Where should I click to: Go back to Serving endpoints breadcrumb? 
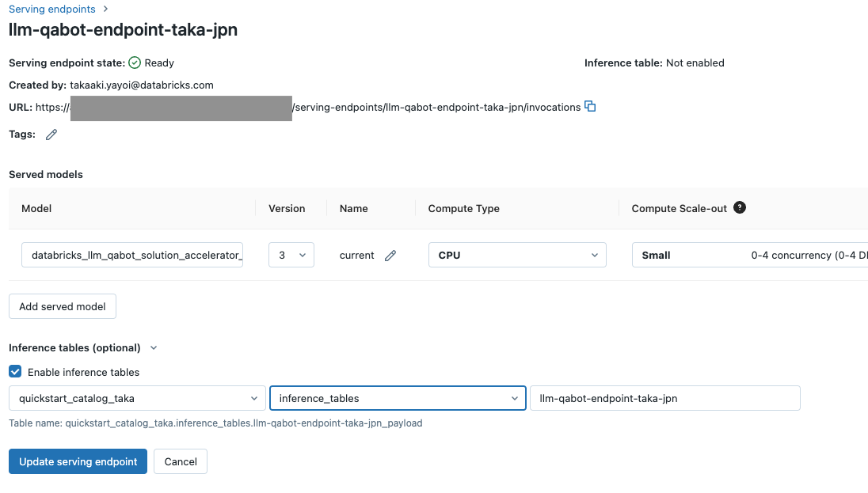tap(52, 9)
